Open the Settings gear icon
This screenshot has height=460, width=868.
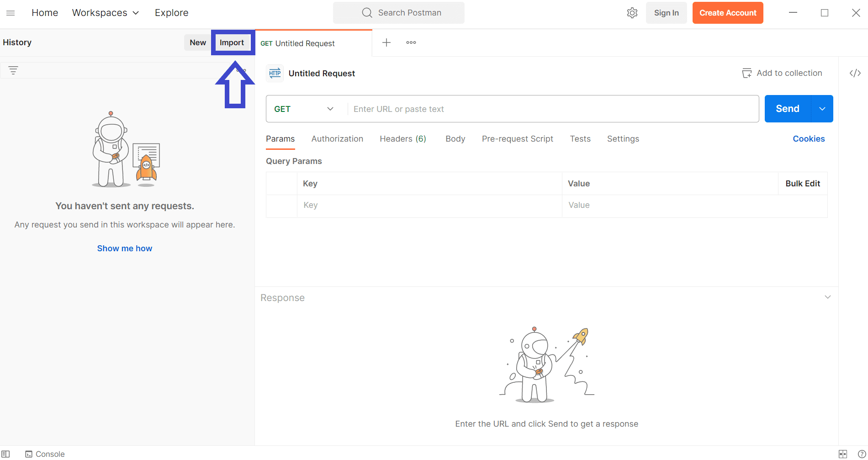coord(632,13)
